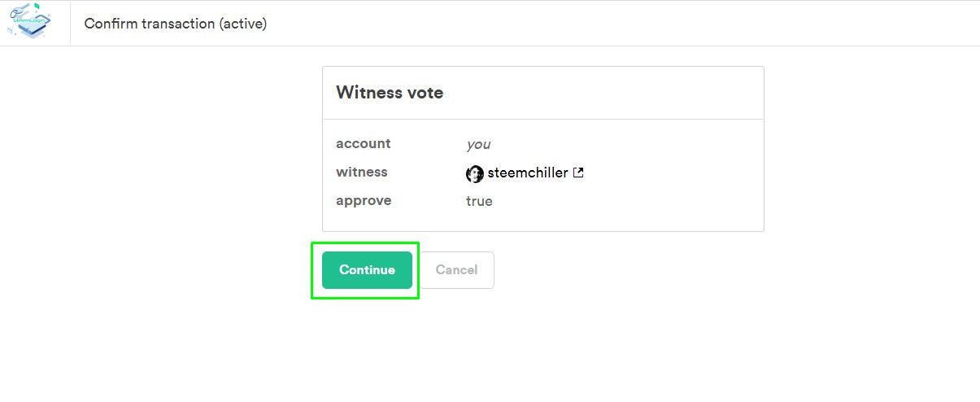Cancel the witness vote transaction
Viewport: 980px width, 402px height.
pyautogui.click(x=456, y=270)
